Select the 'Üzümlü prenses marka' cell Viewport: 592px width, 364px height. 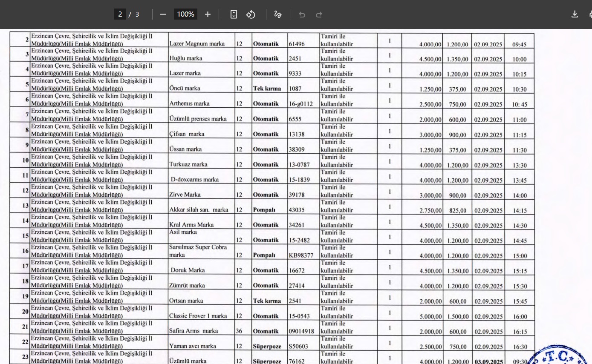pyautogui.click(x=198, y=119)
